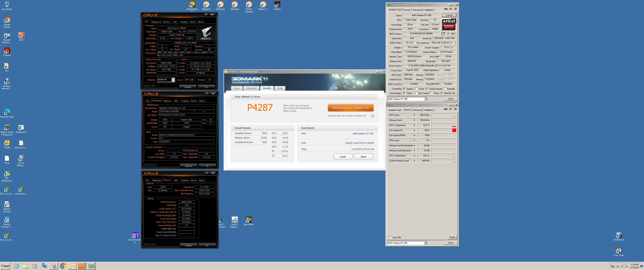The width and height of the screenshot is (644, 270).
Task: Select Core Temp desktop icon
Action: point(619,252)
